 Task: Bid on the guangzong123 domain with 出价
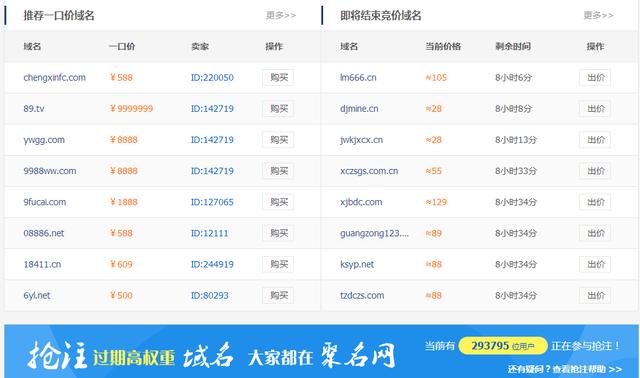click(x=595, y=233)
